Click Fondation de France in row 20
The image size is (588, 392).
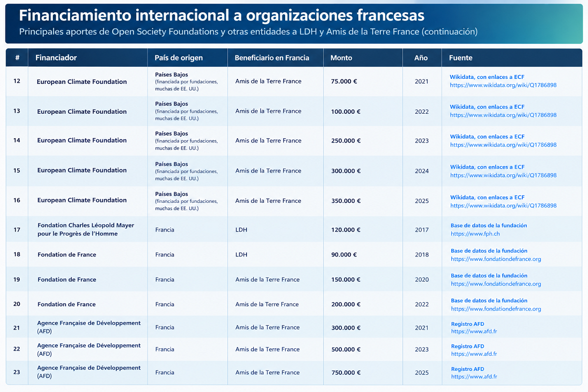(67, 304)
